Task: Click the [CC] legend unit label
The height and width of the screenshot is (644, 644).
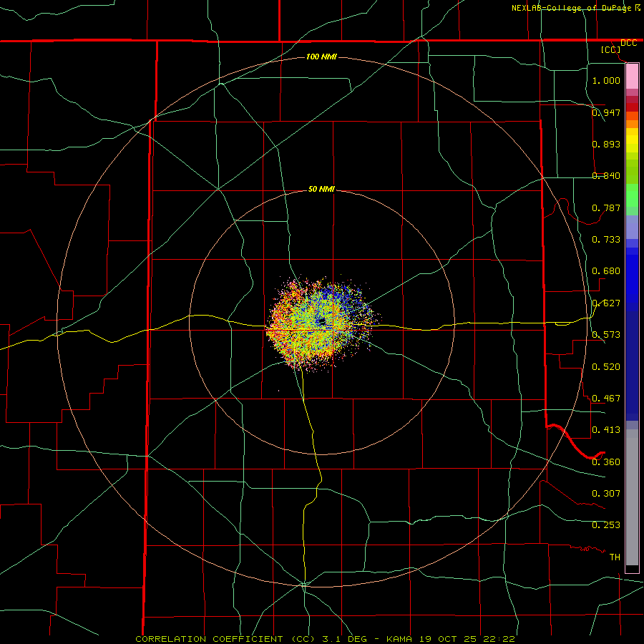Action: [611, 49]
